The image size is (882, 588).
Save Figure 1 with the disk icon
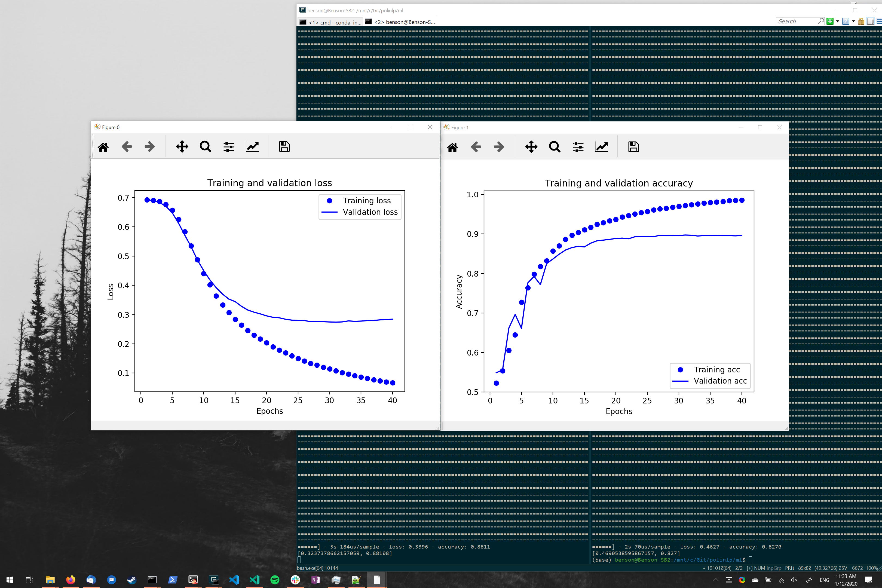pyautogui.click(x=633, y=147)
